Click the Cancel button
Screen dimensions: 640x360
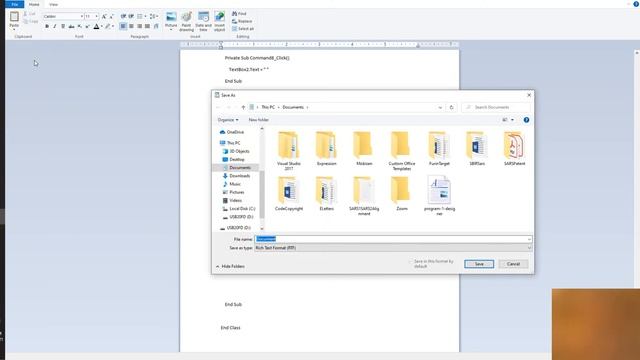pyautogui.click(x=513, y=264)
